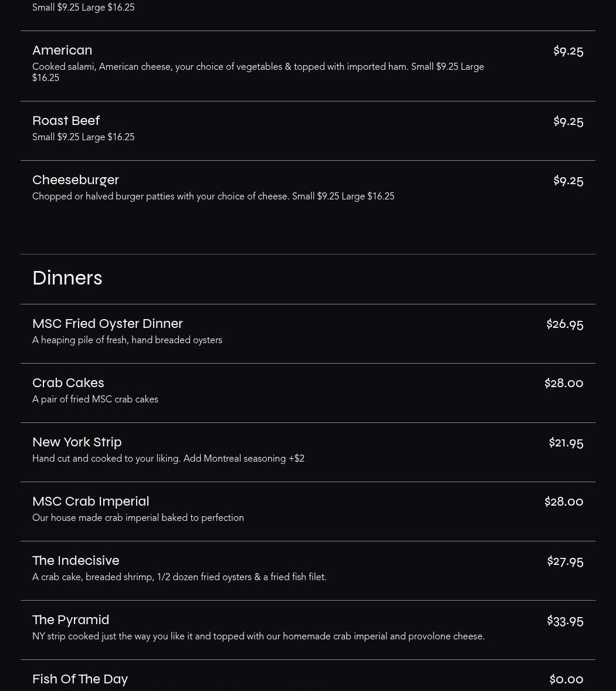This screenshot has width=616, height=691.
Task: Click the American sub description text
Action: [x=258, y=72]
